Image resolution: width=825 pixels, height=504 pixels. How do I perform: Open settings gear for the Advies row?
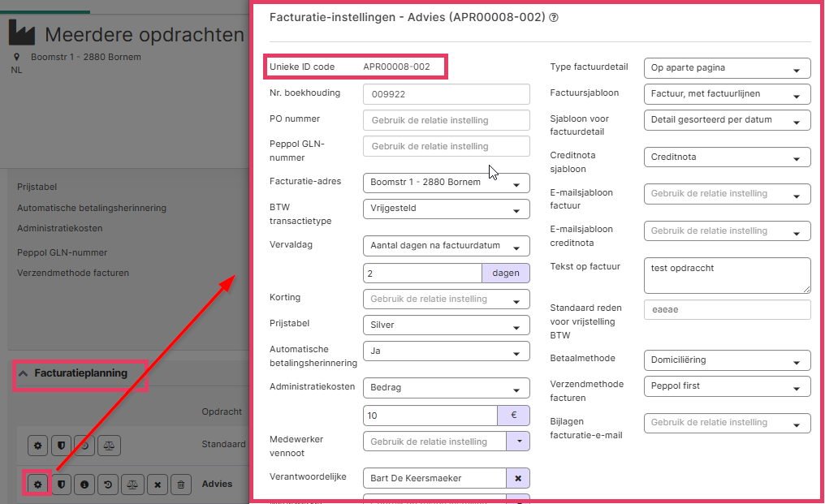coord(37,484)
